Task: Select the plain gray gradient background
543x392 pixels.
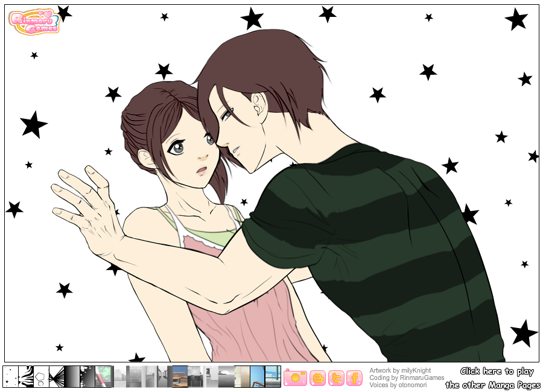Action: coord(72,376)
